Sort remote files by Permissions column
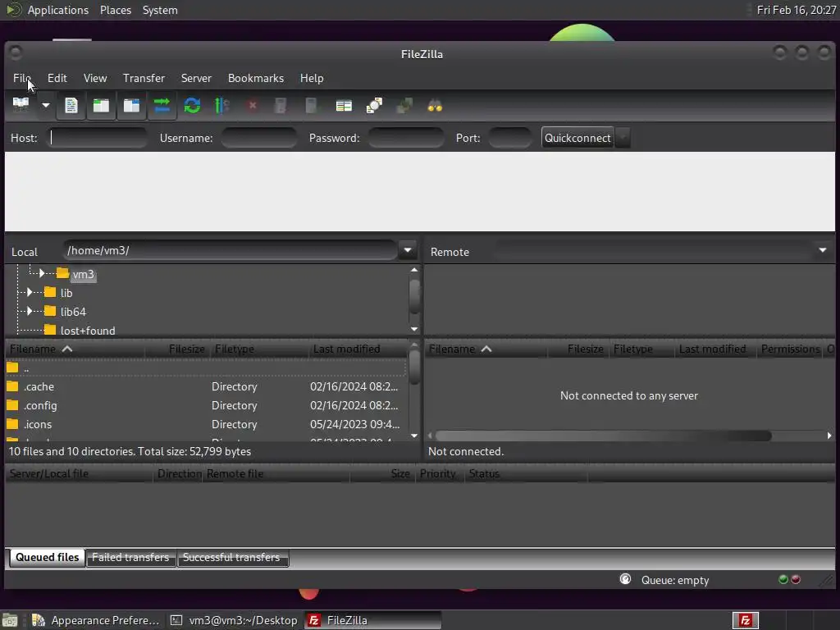 [790, 349]
